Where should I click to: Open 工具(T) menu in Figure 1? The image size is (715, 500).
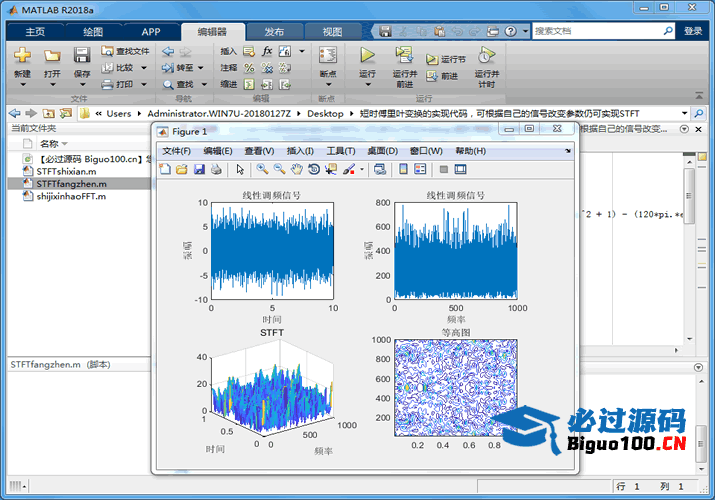(341, 151)
